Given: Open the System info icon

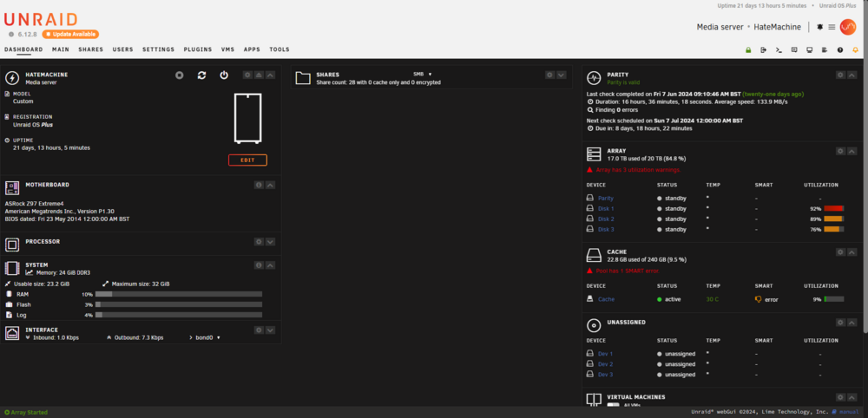Looking at the screenshot, I should coord(259,265).
